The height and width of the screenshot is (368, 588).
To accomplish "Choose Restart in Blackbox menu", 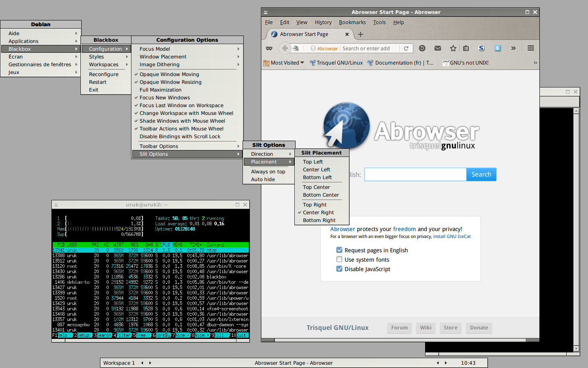I will click(106, 82).
